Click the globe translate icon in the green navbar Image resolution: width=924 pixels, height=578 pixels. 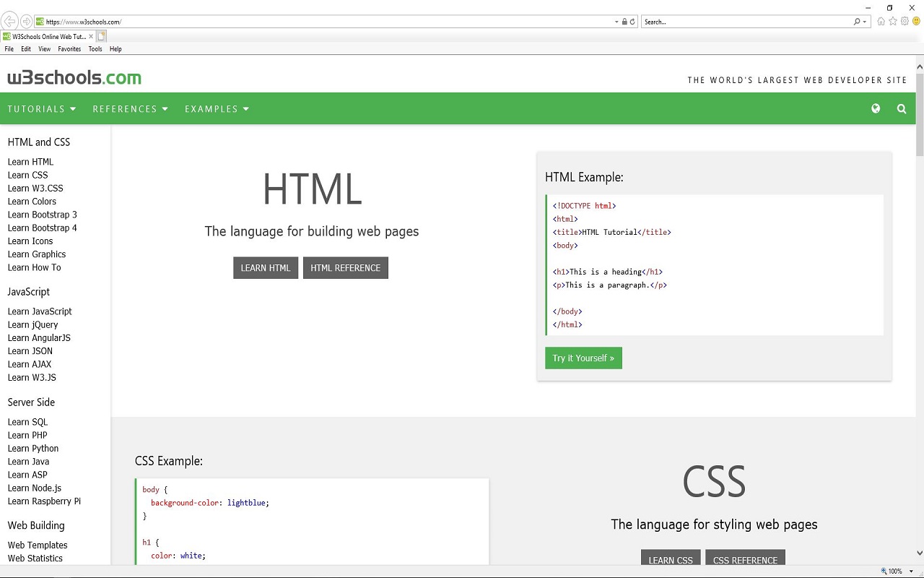[876, 108]
